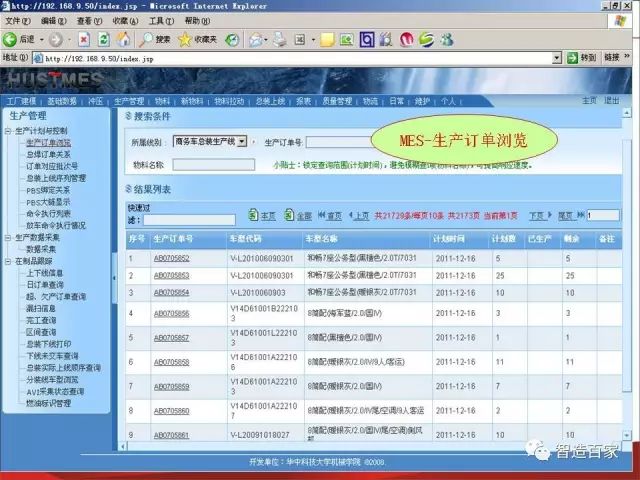
Task: Click the green-yellow S swirl toolbar icon
Action: [426, 40]
